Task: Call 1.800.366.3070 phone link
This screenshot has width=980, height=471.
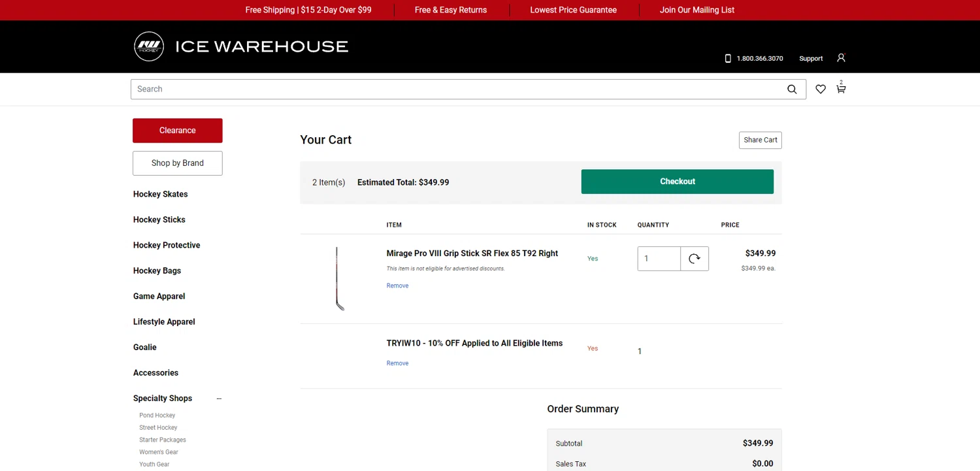Action: click(x=760, y=59)
